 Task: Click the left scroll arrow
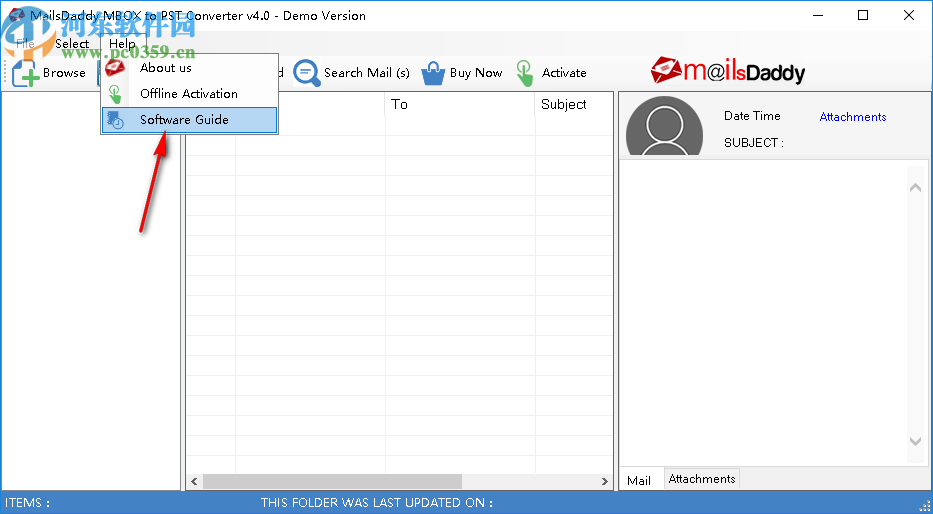[194, 481]
